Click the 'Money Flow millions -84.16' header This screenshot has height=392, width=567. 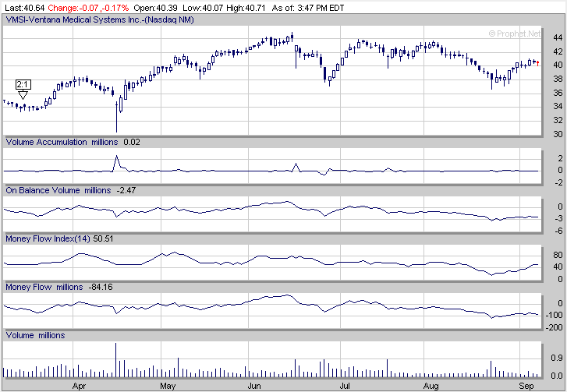[x=59, y=288]
